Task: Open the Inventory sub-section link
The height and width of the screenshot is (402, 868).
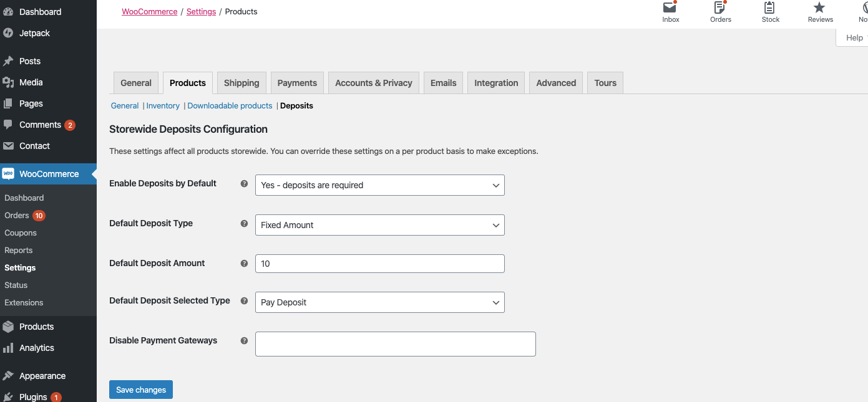Action: tap(163, 106)
